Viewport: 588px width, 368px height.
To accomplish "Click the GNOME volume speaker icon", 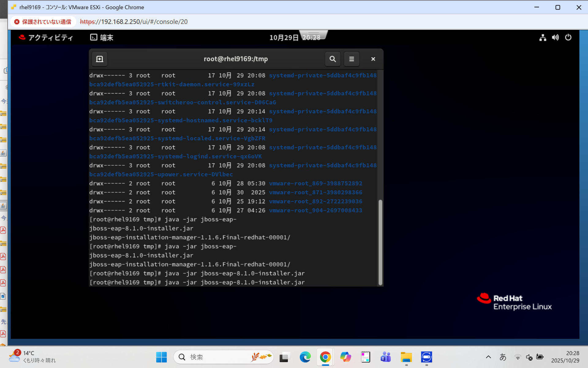I will pyautogui.click(x=555, y=37).
